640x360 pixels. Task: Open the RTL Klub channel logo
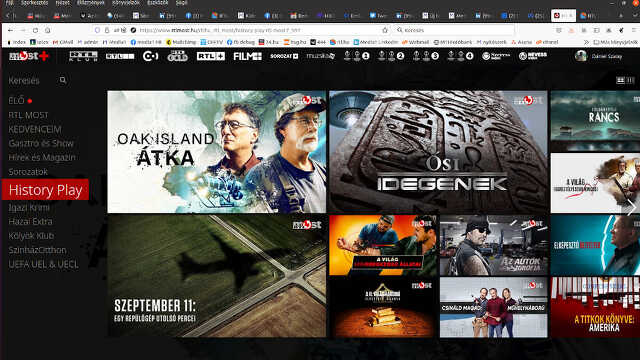pos(83,56)
